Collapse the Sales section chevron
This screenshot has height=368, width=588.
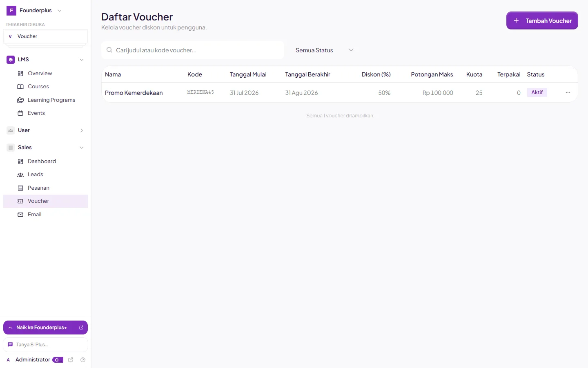tap(82, 148)
